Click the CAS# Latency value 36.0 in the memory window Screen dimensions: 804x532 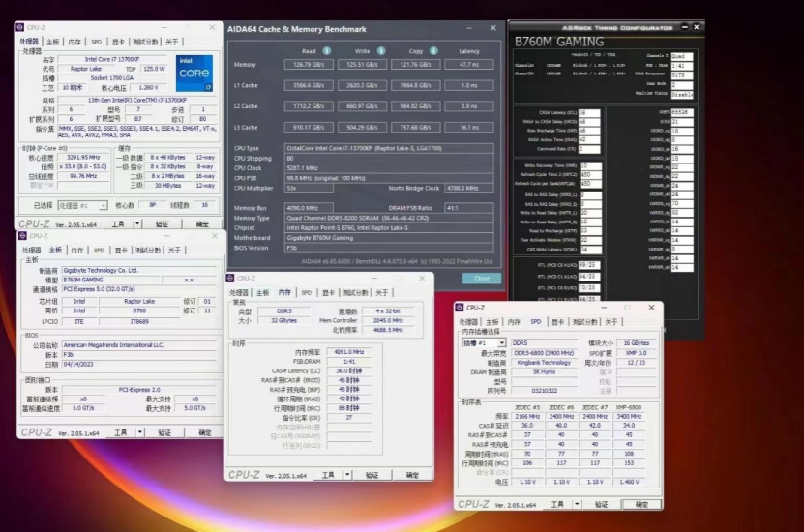[348, 370]
